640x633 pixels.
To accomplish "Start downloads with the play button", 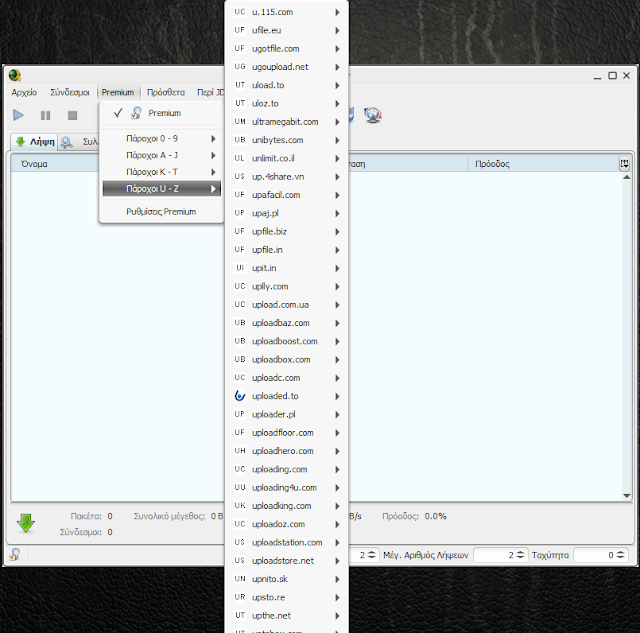I will (18, 115).
